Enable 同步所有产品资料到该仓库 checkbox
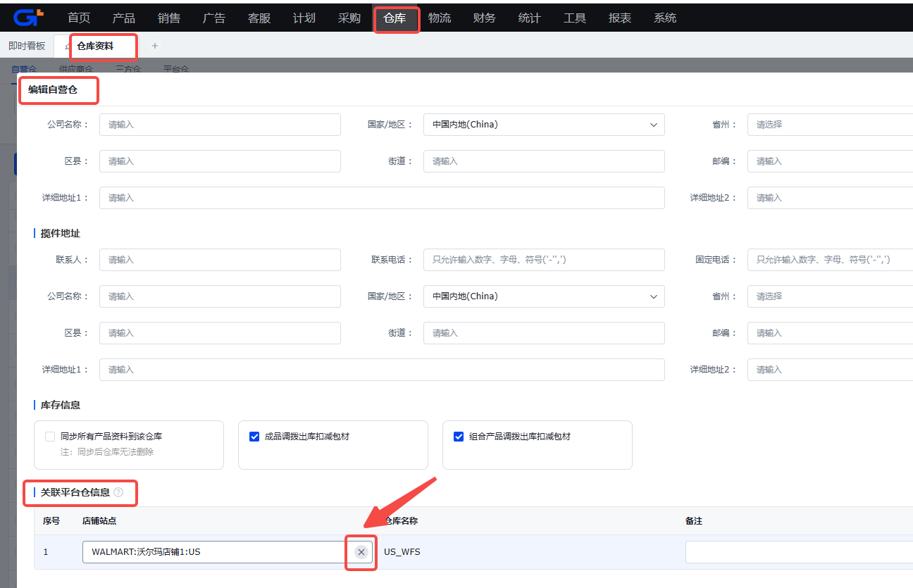913x588 pixels. click(50, 437)
